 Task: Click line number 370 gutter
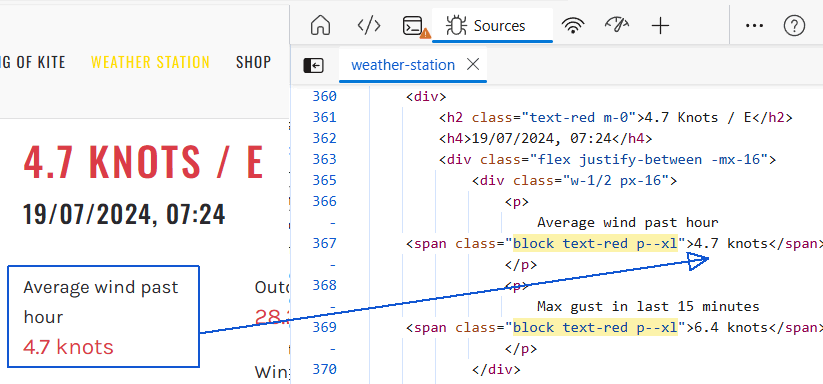pyautogui.click(x=324, y=369)
